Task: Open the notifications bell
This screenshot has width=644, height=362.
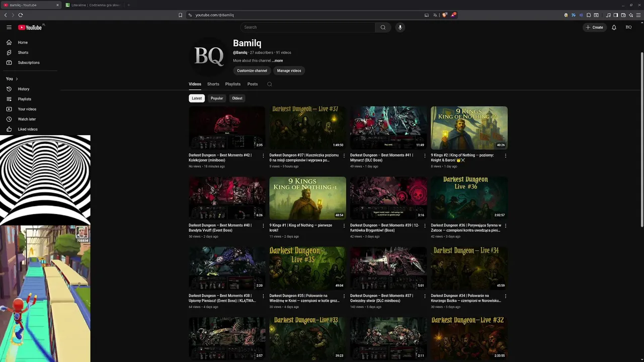Action: (x=614, y=27)
